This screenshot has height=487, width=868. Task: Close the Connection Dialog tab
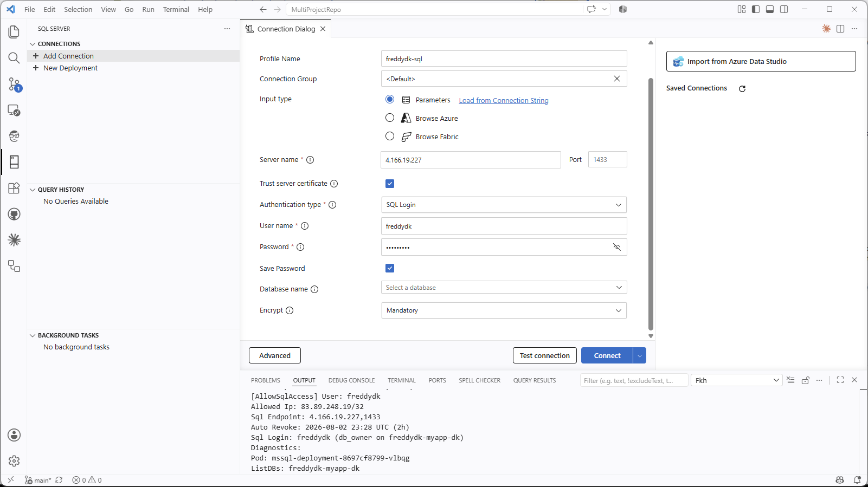click(x=323, y=29)
